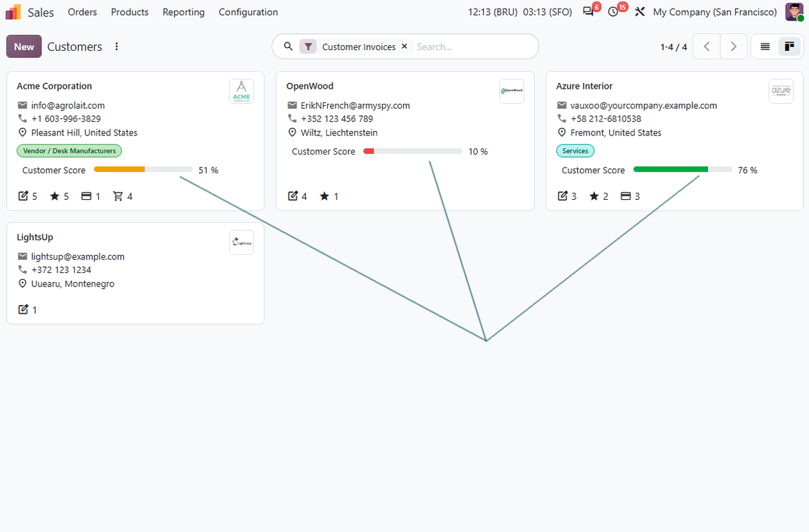This screenshot has width=809, height=532.
Task: Open the Sales app home menu
Action: [41, 12]
